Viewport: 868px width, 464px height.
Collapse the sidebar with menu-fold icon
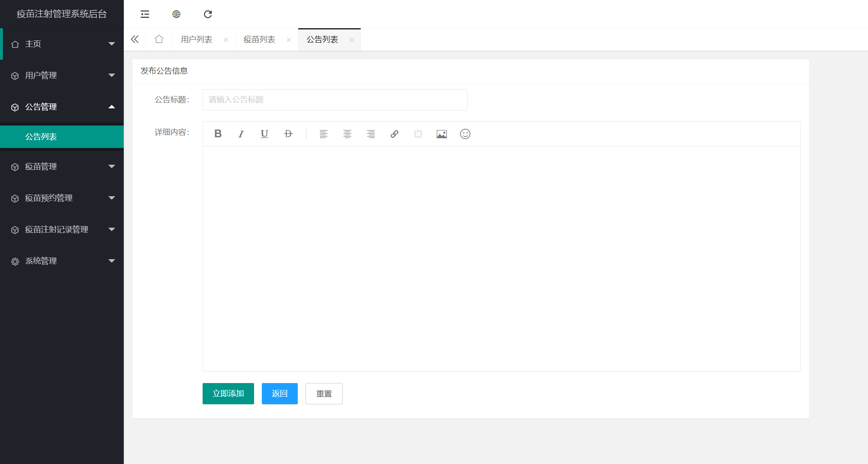pos(145,14)
